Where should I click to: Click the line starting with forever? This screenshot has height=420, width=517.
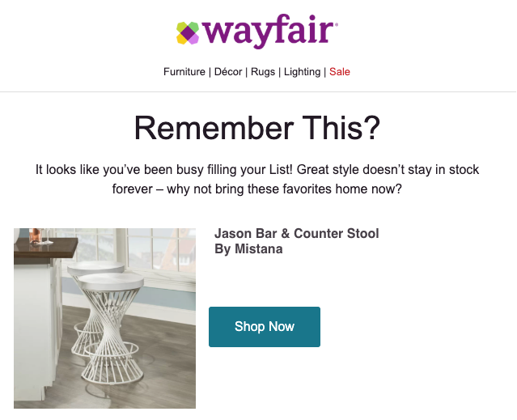(257, 189)
